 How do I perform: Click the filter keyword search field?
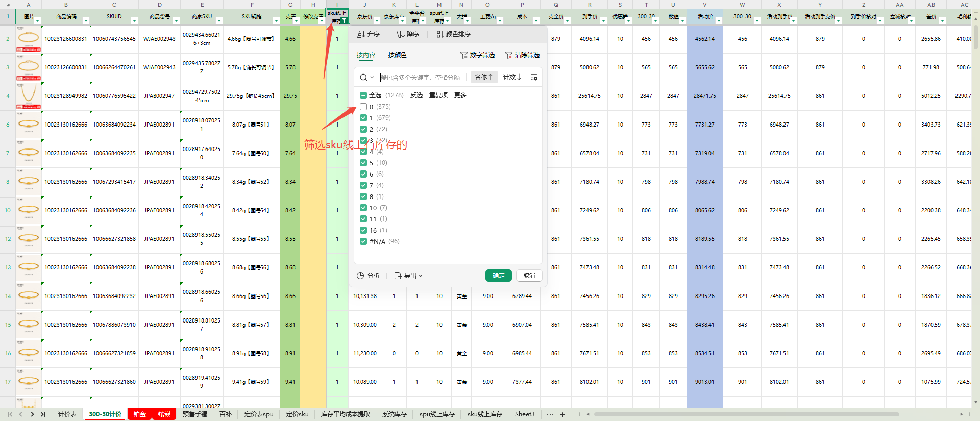point(421,78)
